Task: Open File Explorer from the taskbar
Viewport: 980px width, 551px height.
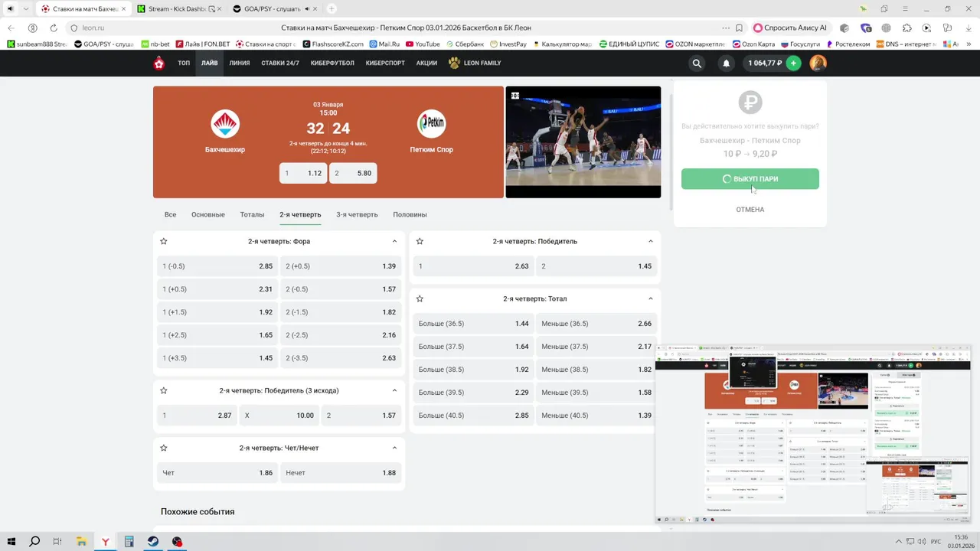Action: (81, 542)
